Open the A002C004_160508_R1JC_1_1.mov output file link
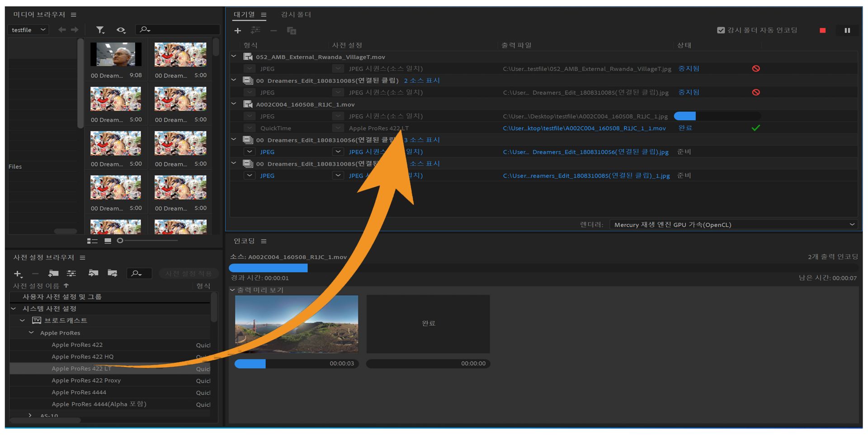 pyautogui.click(x=584, y=128)
